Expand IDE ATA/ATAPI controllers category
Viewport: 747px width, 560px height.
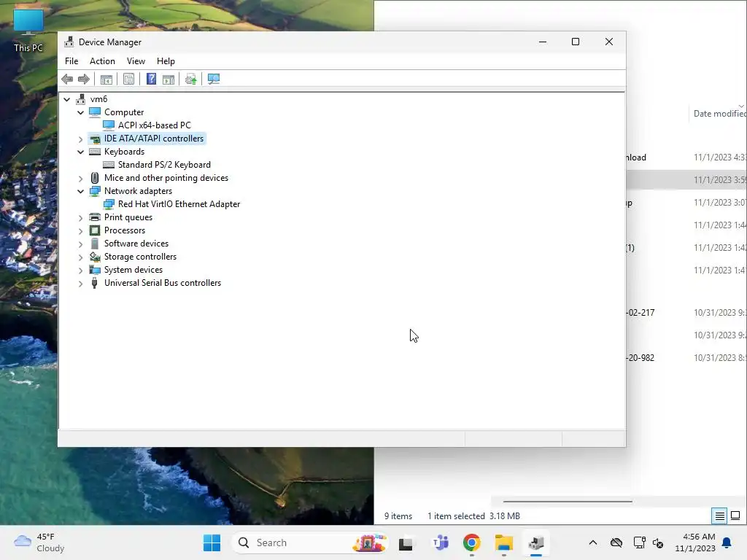(80, 139)
